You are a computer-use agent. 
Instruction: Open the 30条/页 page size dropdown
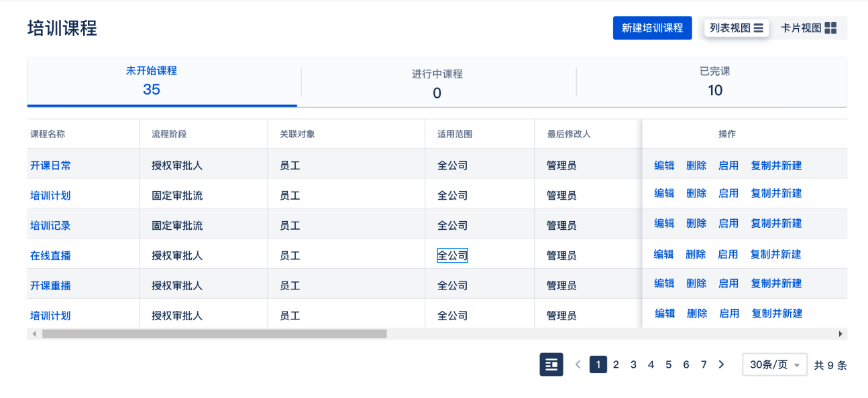[775, 364]
